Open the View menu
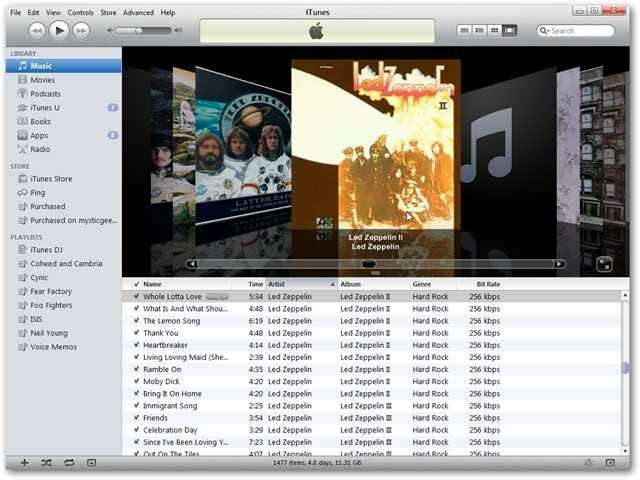The height and width of the screenshot is (480, 640). point(53,13)
